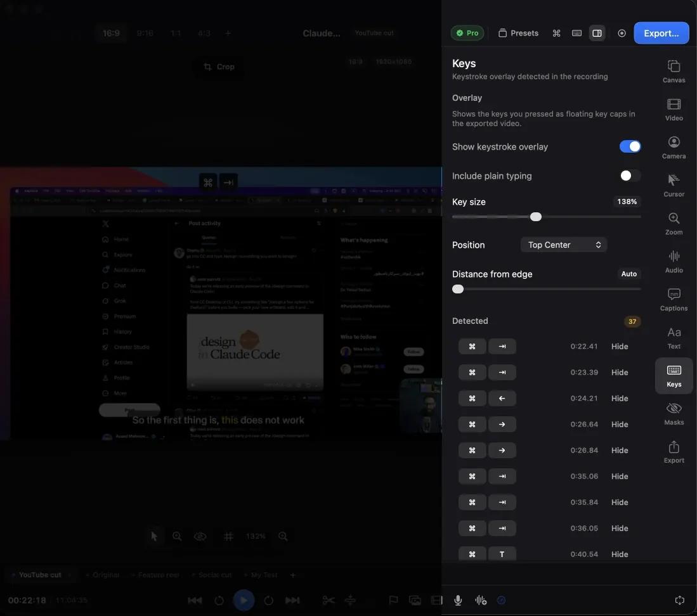This screenshot has height=616, width=697.
Task: Select the 1:1 aspect ratio tab
Action: point(176,34)
